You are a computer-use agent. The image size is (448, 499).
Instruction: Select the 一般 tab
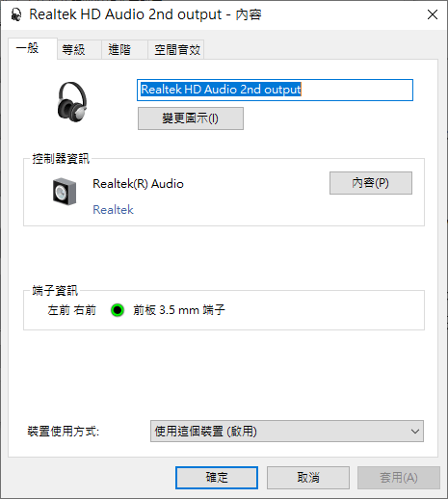28,48
